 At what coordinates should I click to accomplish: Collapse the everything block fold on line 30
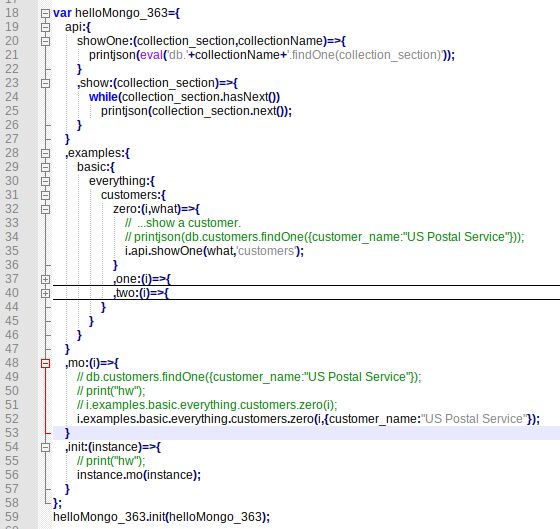tap(45, 181)
